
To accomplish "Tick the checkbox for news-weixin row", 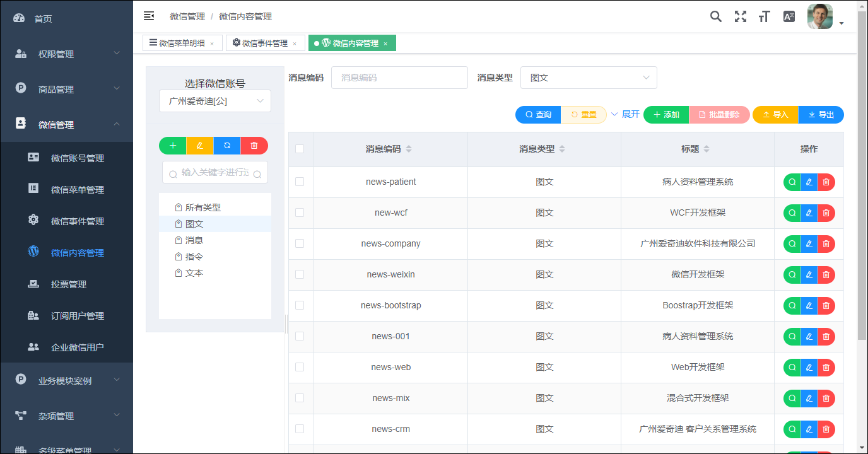I will 300,274.
